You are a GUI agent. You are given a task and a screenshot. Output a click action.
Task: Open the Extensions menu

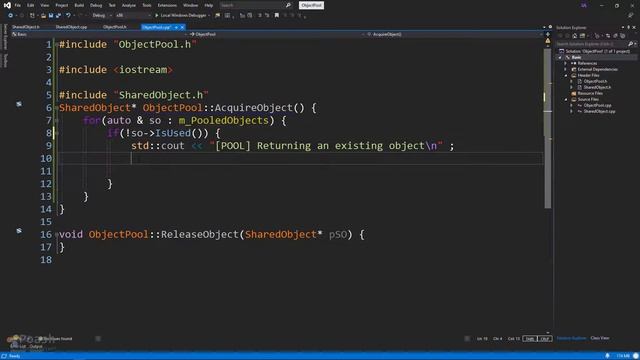[x=167, y=5]
